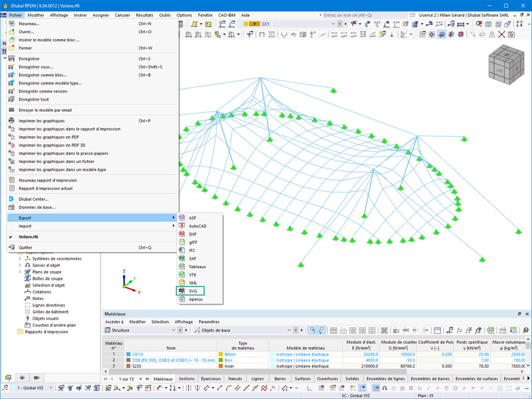Click the crossed-out table icon in Matériaux toolbar
Image resolution: width=532 pixels, height=399 pixels.
coord(384,330)
